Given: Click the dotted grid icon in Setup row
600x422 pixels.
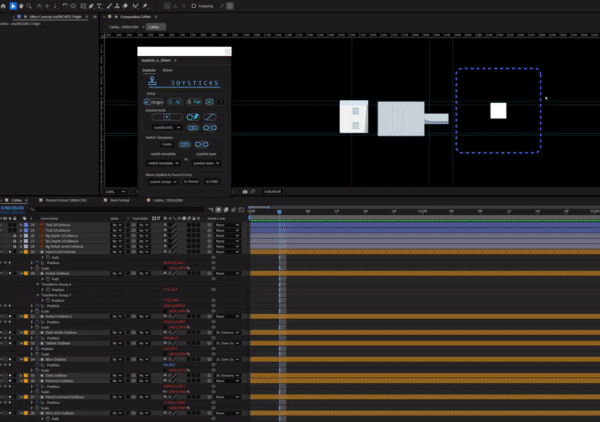Looking at the screenshot, I should tap(210, 102).
